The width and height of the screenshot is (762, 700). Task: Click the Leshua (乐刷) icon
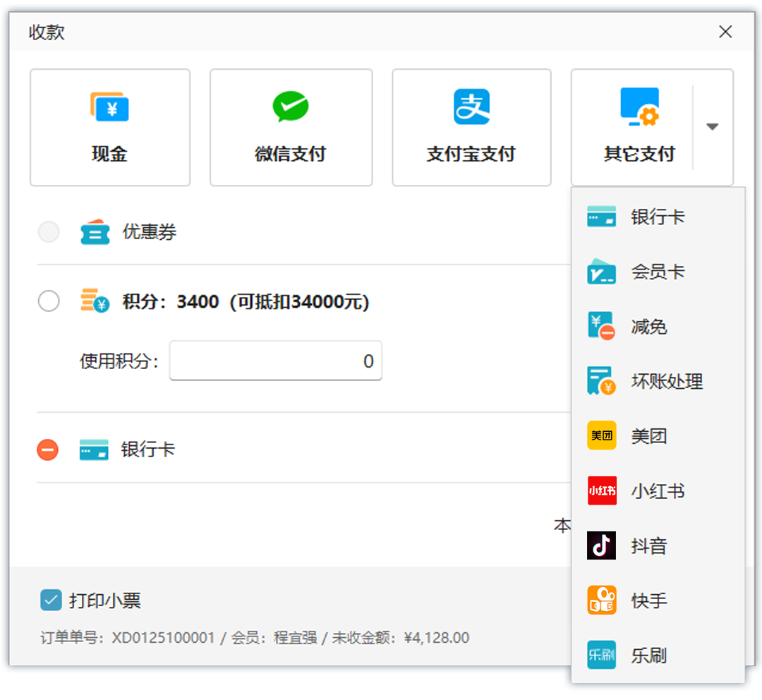tap(601, 656)
